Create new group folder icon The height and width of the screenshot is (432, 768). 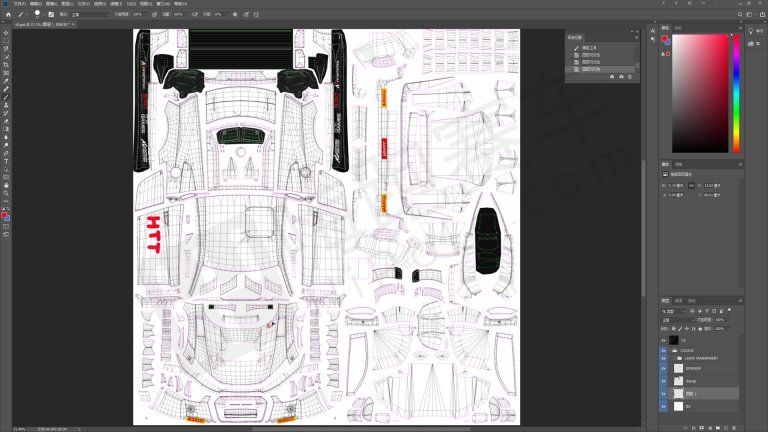pos(718,428)
